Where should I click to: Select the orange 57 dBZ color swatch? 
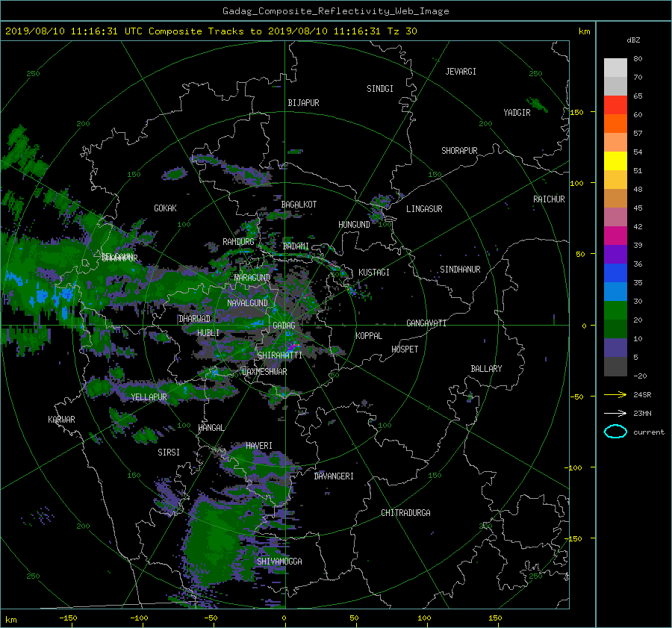(615, 124)
